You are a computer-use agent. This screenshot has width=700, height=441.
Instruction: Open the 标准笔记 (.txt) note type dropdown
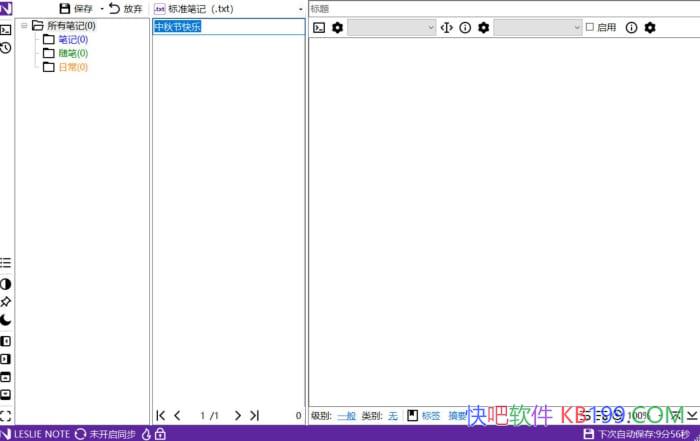coord(300,9)
